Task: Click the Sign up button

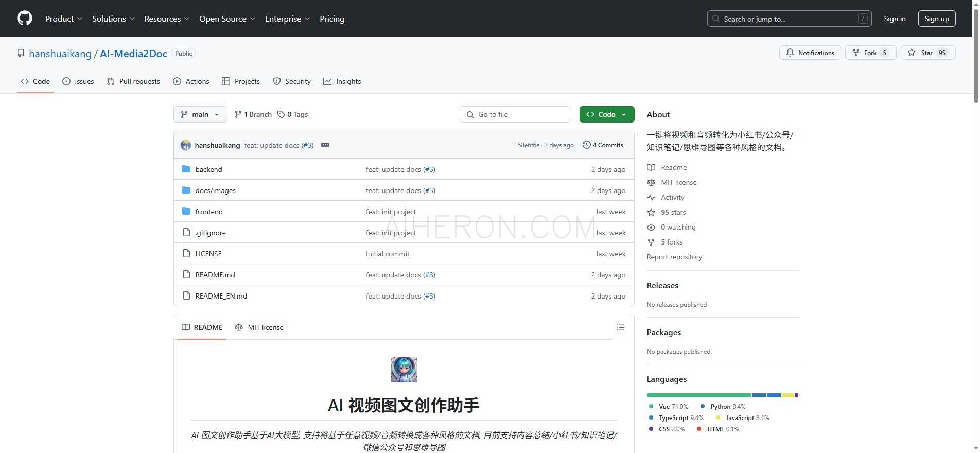Action: coord(937,19)
